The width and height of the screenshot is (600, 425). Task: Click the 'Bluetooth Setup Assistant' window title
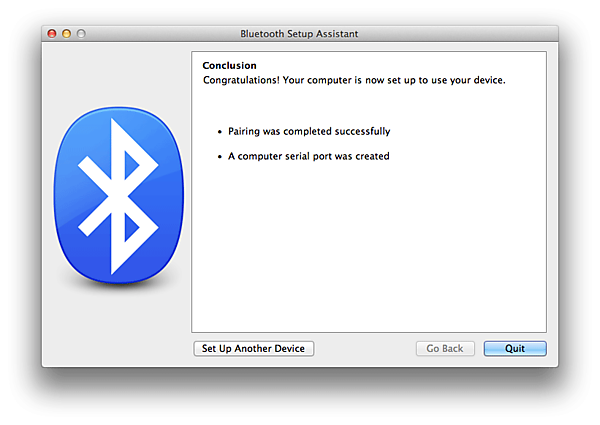pos(299,34)
